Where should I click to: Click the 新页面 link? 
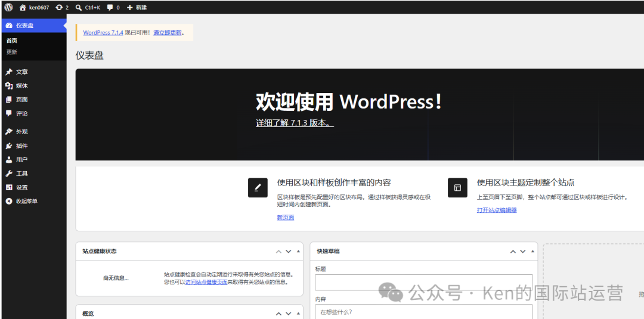tap(286, 218)
